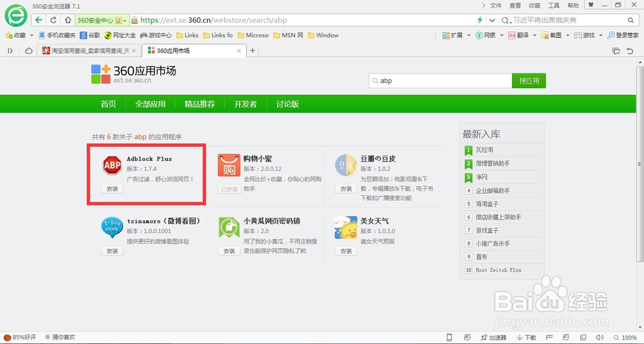Restore closed tab with the undo arrow icon
Viewport: 644px width, 344px height.
click(x=630, y=51)
